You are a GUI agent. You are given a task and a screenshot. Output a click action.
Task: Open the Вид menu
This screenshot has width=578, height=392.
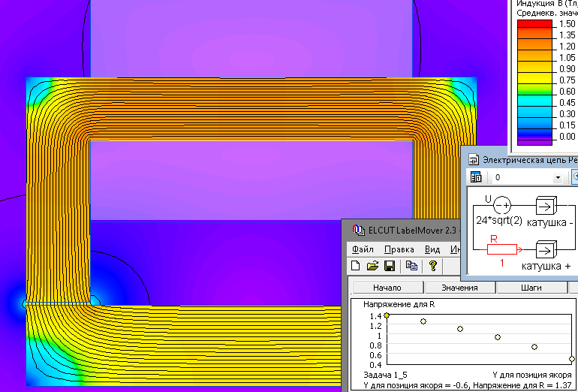(x=432, y=249)
